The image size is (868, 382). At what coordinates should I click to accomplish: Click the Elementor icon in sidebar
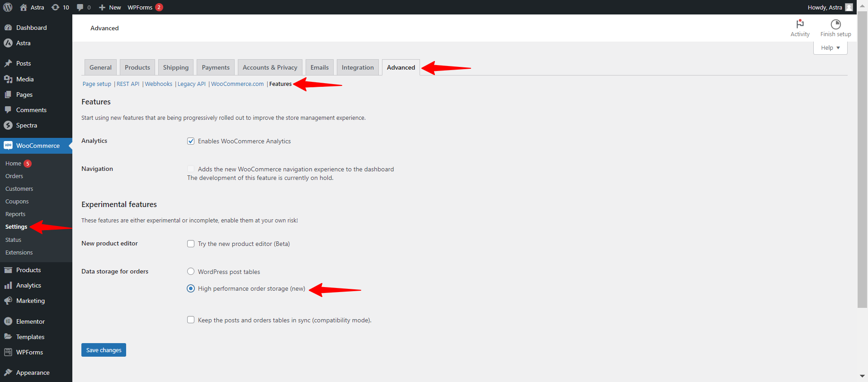pyautogui.click(x=8, y=321)
